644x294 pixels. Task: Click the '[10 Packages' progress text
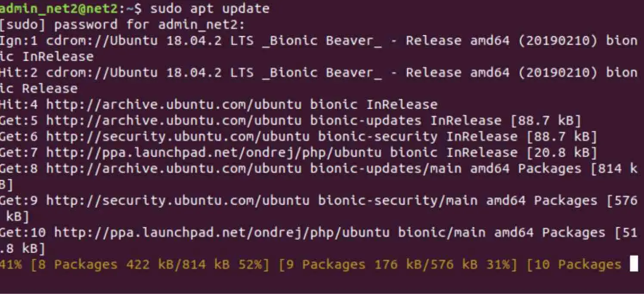coord(574,264)
